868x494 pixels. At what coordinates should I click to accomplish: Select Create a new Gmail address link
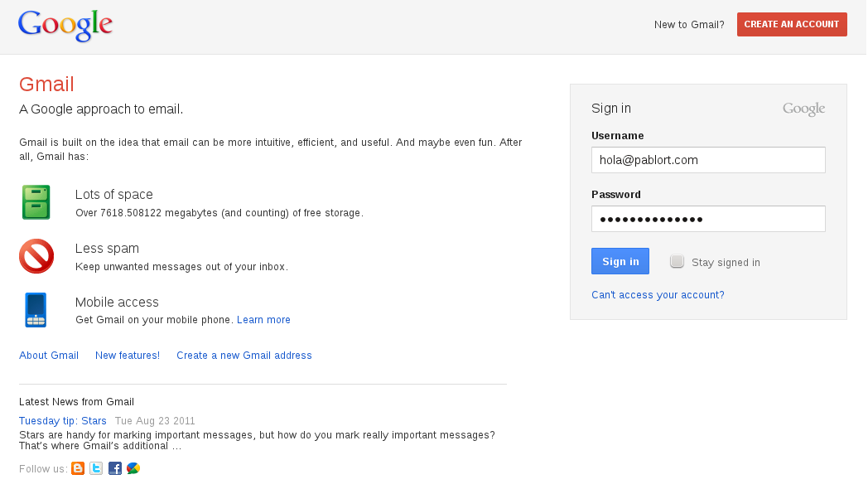pos(244,356)
